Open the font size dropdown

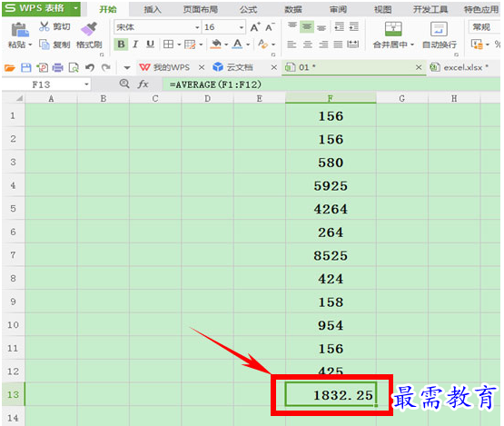point(241,27)
